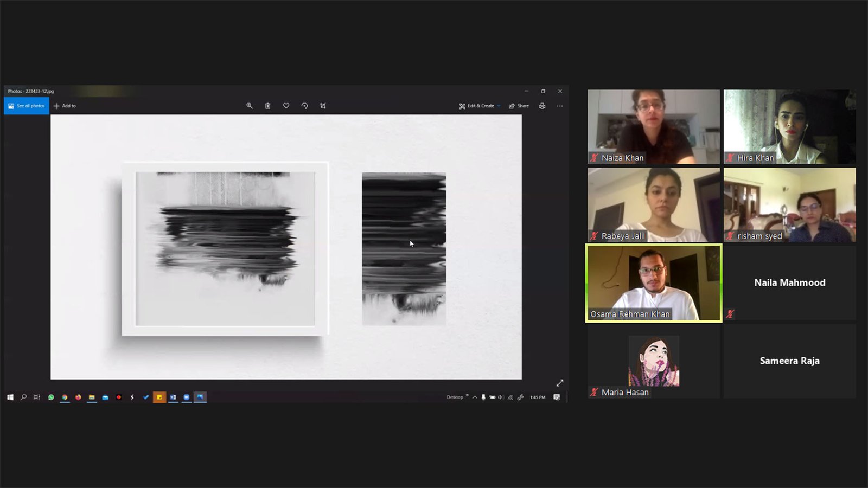Click See all photos button
The height and width of the screenshot is (488, 868).
27,106
